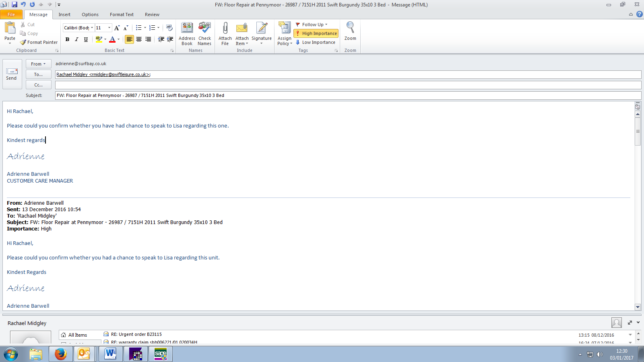Open Firefox from the taskbar
Image resolution: width=644 pixels, height=362 pixels.
[x=60, y=354]
